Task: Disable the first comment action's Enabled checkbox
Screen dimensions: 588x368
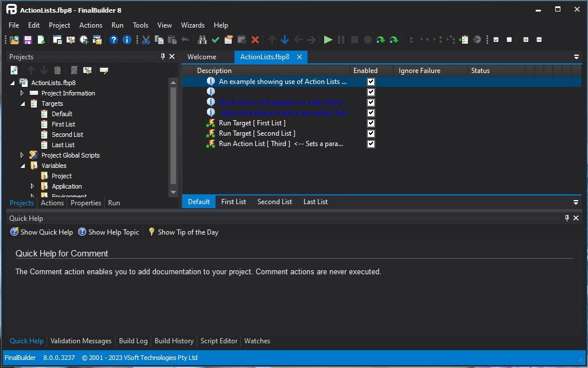Action: coord(371,82)
